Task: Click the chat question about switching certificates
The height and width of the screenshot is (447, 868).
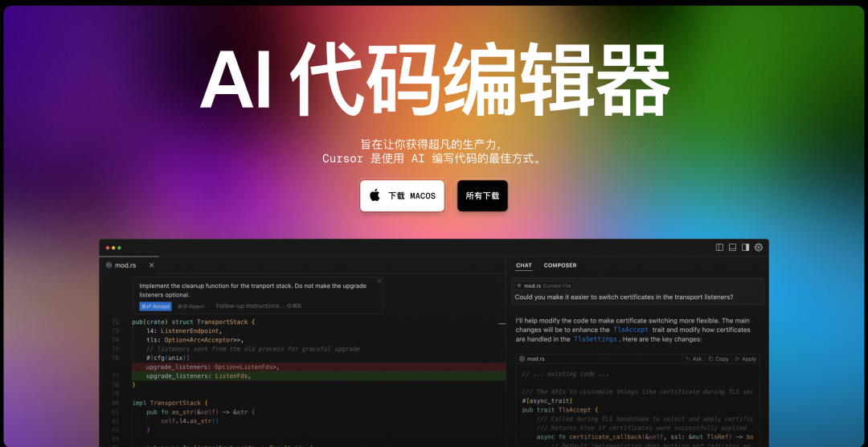Action: tap(624, 297)
